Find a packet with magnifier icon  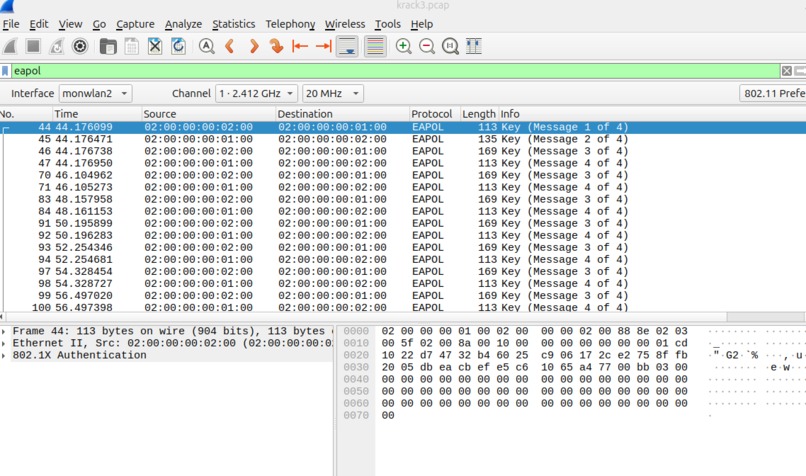pos(207,46)
